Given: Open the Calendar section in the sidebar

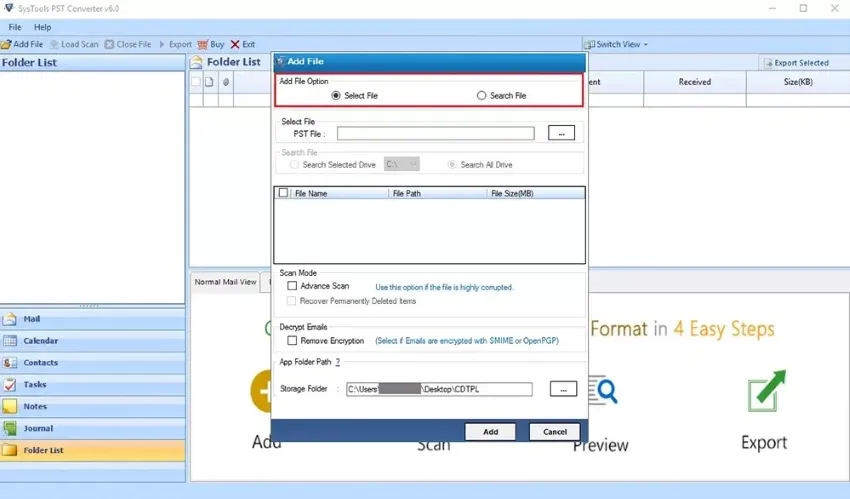Looking at the screenshot, I should click(93, 341).
